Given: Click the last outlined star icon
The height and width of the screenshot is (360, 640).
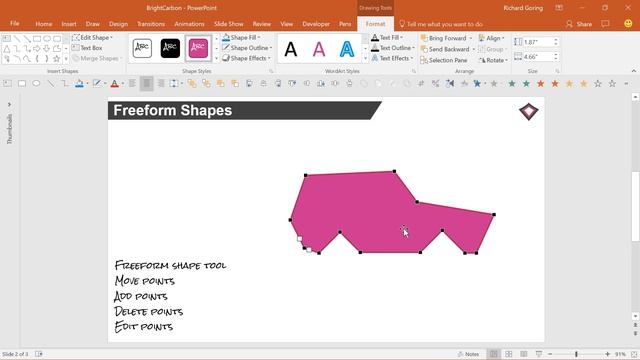Looking at the screenshot, I should pyautogui.click(x=612, y=84).
